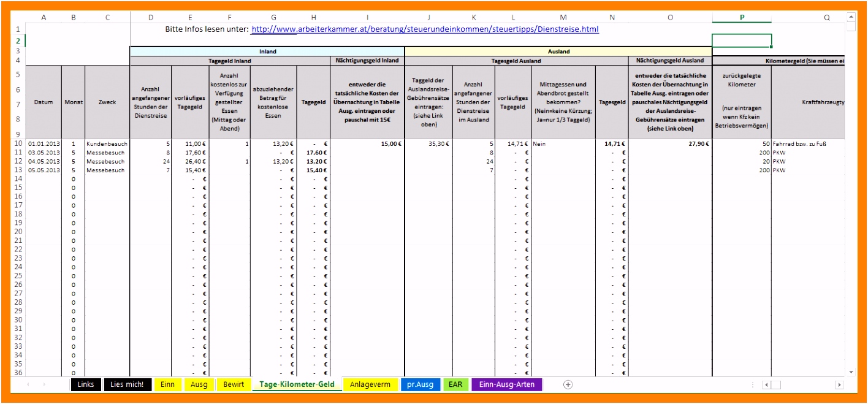Click the Tagegeld Inland header

pos(230,61)
